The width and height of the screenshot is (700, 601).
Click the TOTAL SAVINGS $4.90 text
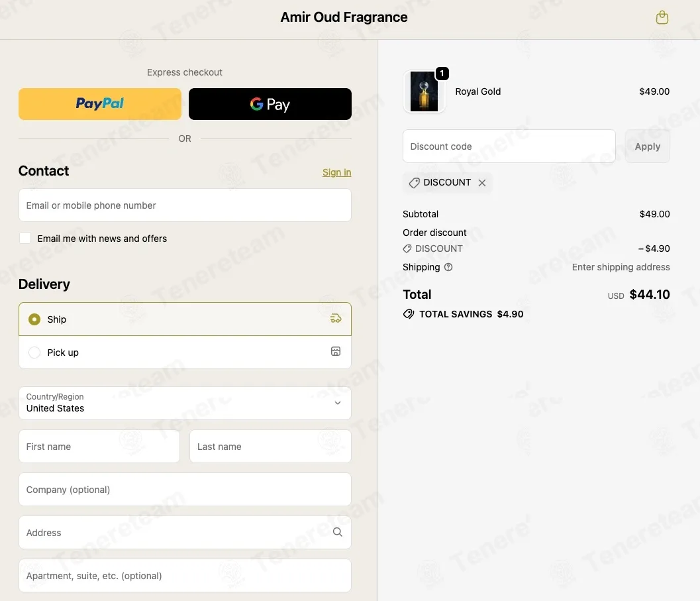click(471, 314)
